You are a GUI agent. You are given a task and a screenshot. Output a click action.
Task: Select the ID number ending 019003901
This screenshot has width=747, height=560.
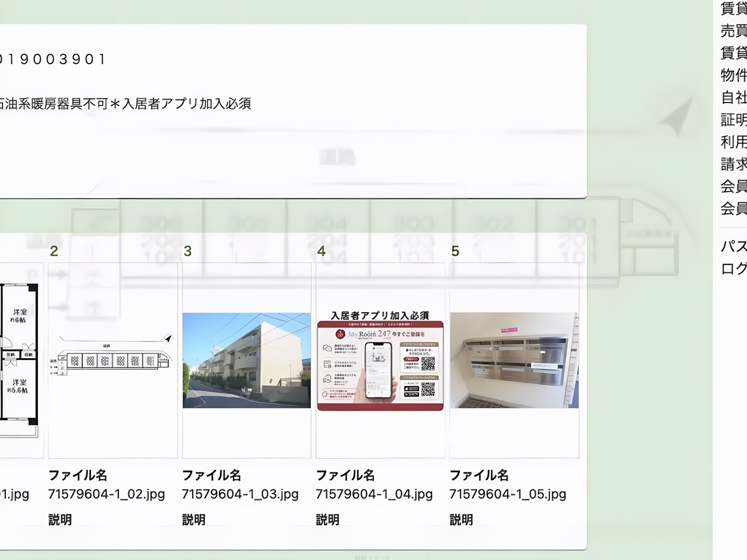(x=53, y=60)
